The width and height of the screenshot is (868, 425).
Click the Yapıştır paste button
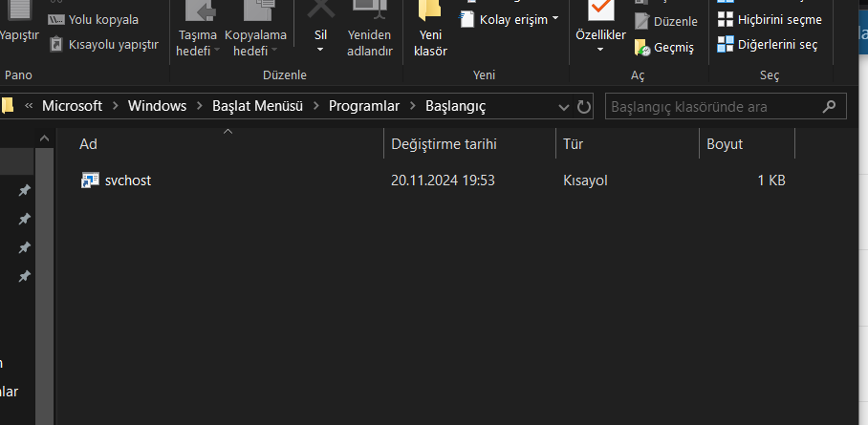[x=19, y=22]
